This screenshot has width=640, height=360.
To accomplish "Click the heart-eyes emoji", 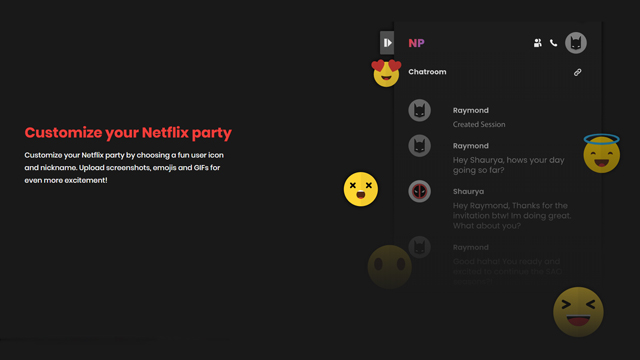I will 386,73.
